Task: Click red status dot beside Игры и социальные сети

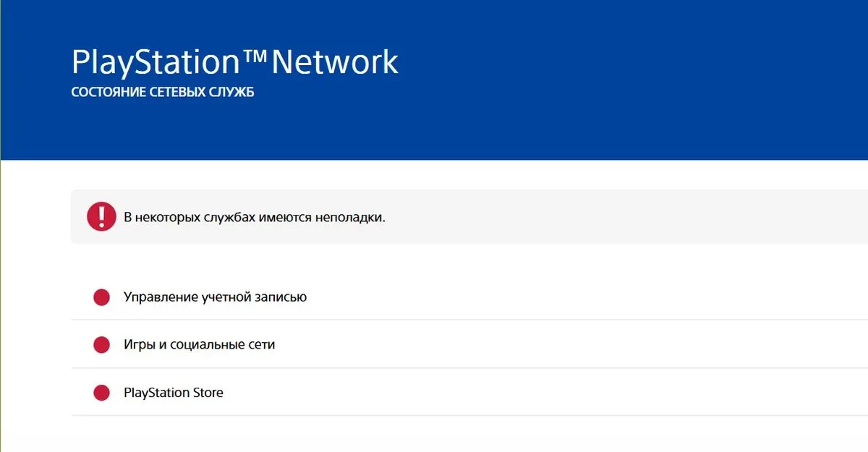Action: click(101, 345)
